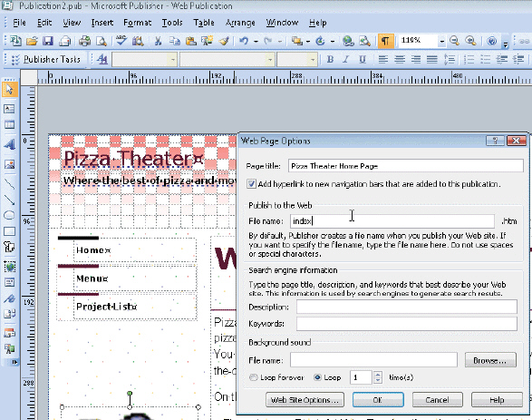
Task: Select the Menu navigation link on page
Action: coord(92,278)
